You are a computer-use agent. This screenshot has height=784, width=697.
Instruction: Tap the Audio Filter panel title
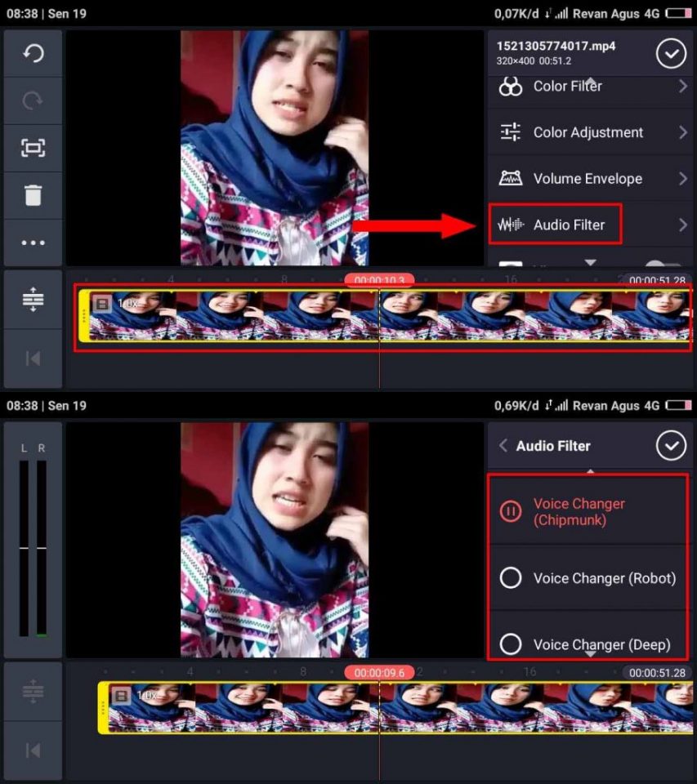553,446
